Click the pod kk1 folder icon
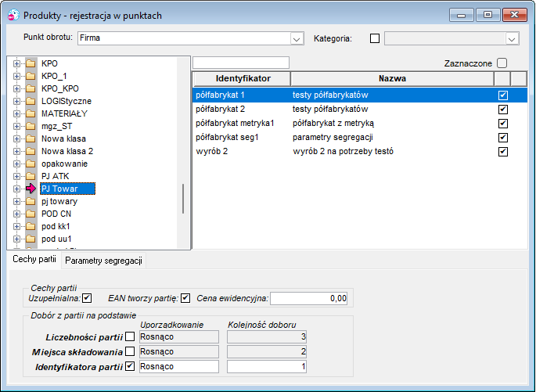 (31, 226)
